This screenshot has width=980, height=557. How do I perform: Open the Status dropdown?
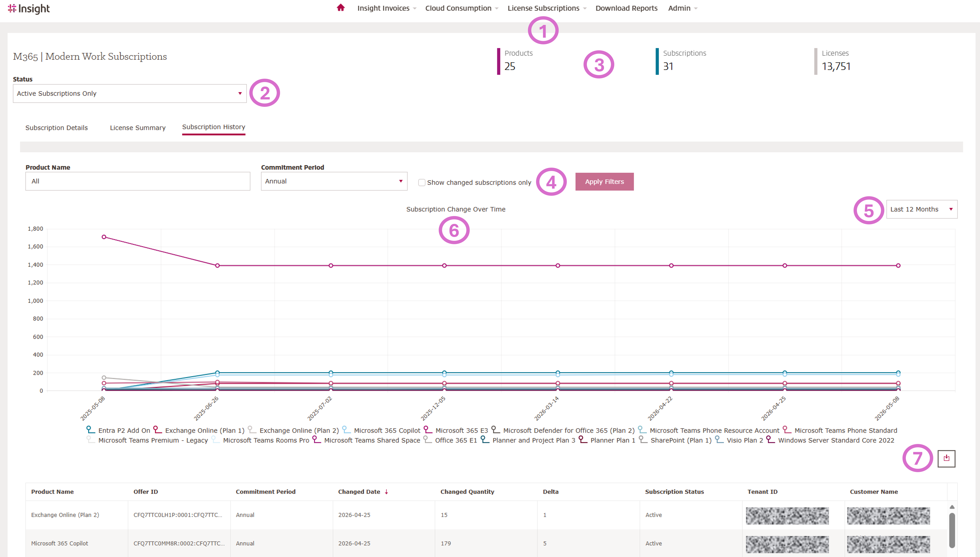(130, 93)
